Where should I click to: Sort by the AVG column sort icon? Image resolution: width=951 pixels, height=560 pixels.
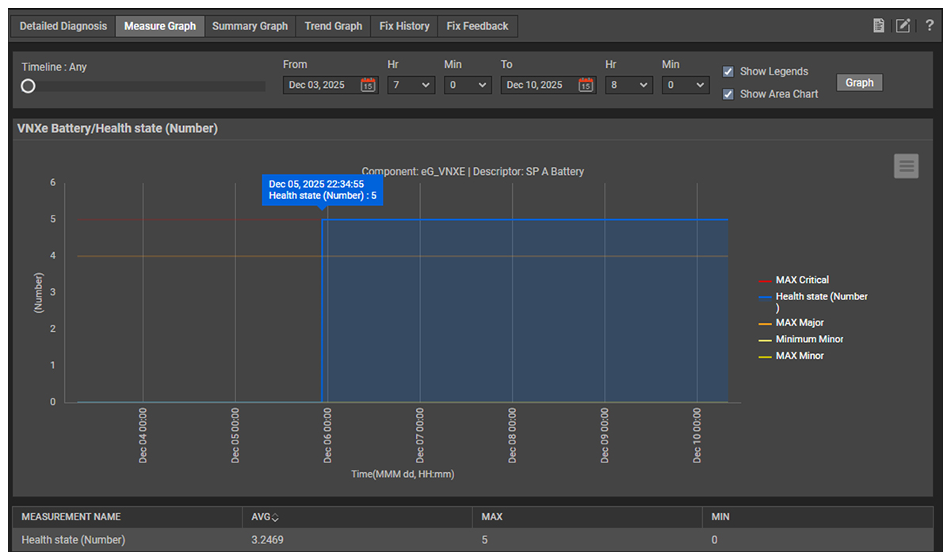coord(275,517)
